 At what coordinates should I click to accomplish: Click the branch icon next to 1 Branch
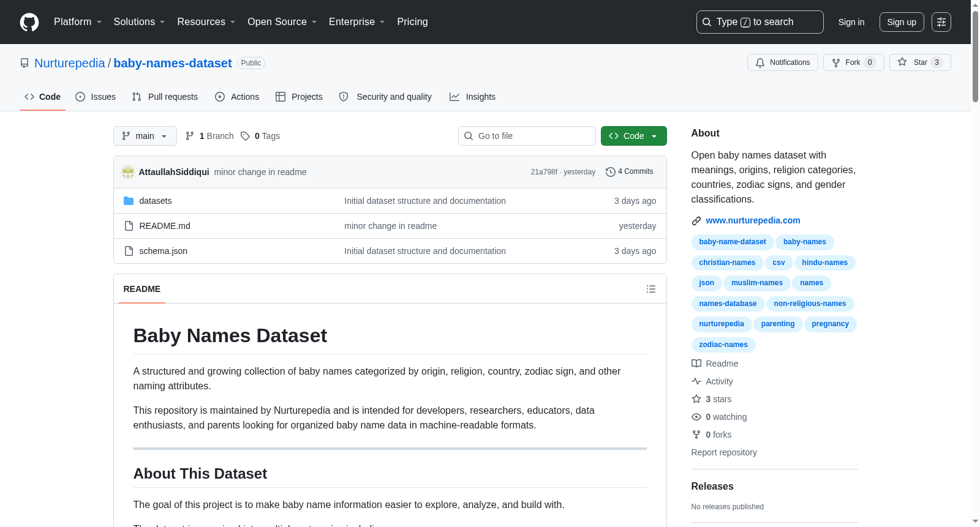[190, 136]
